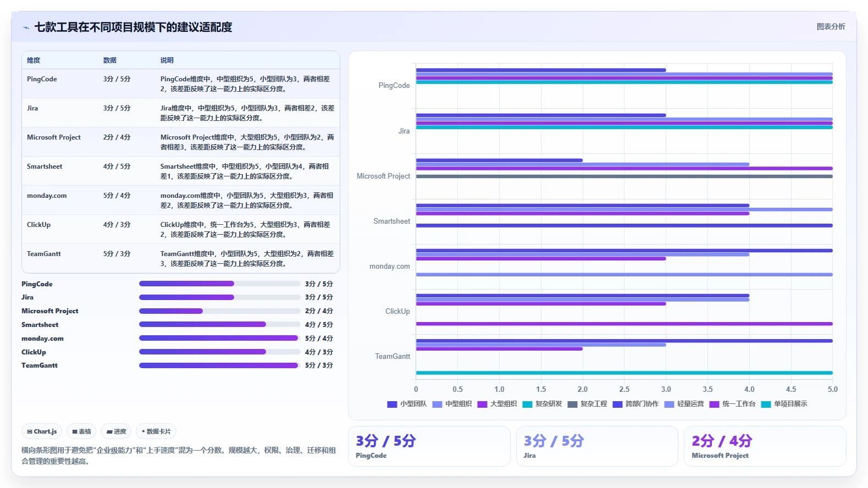
Task: Click the 2.5 tick on chart x-axis
Action: [624, 389]
